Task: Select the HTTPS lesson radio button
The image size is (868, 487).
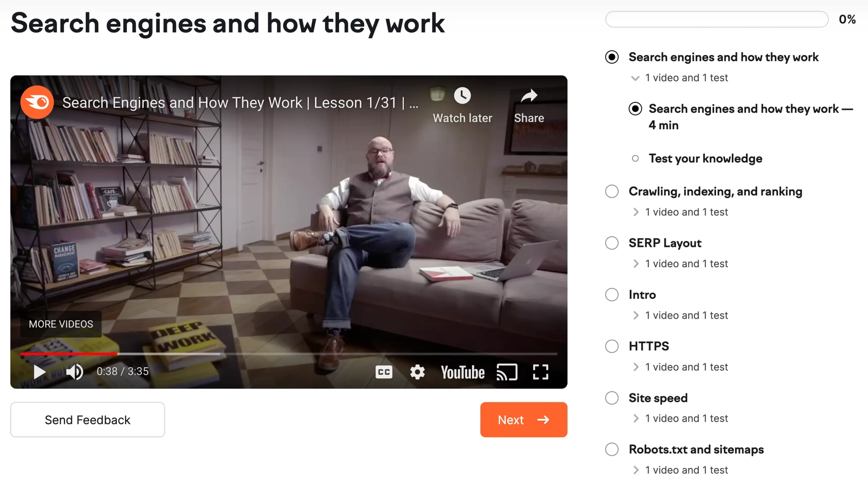Action: [612, 346]
